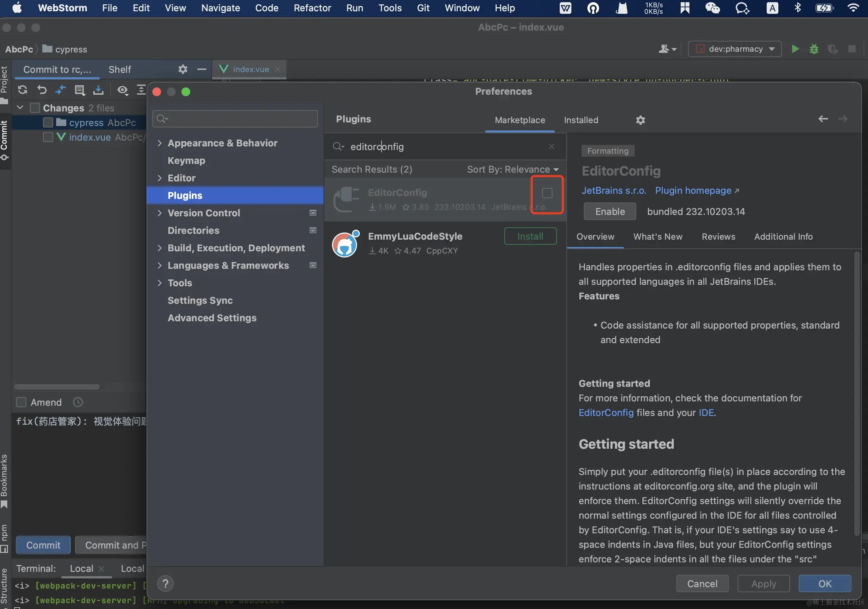Expand Appearance & Behavior settings section

coord(160,143)
